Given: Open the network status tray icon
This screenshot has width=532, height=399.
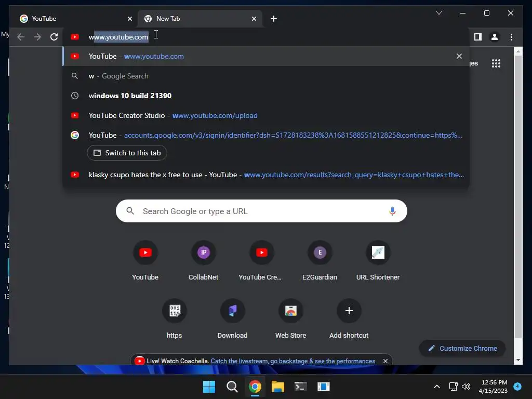Looking at the screenshot, I should point(453,387).
